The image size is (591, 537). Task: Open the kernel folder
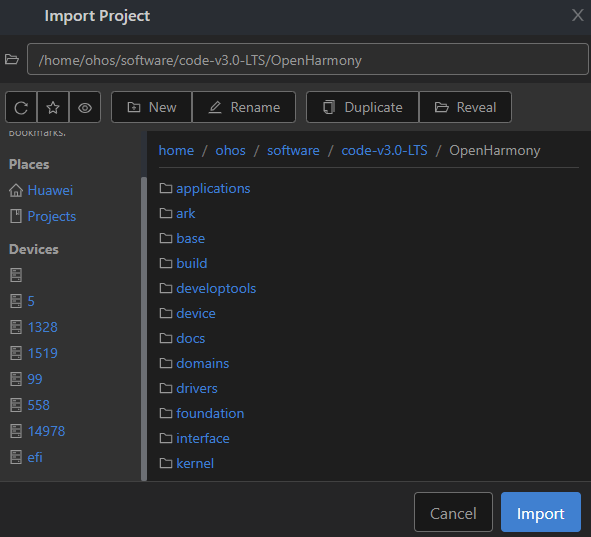pos(195,463)
